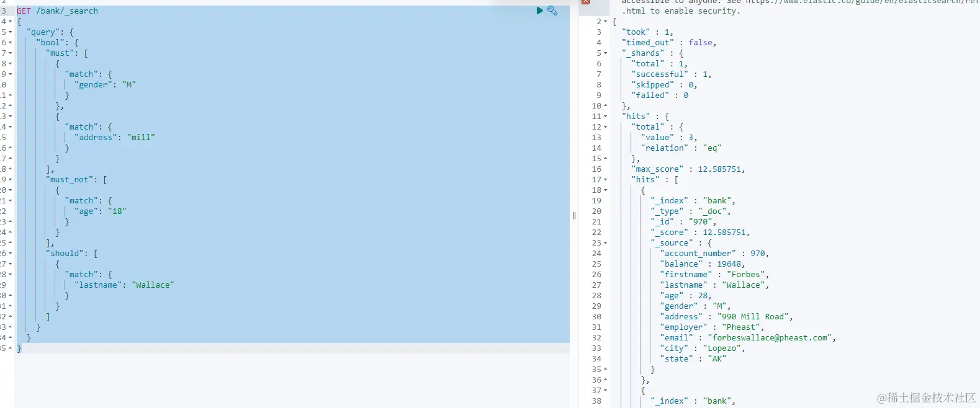The width and height of the screenshot is (980, 408).
Task: Click the "relation" : "eq" response line
Action: pyautogui.click(x=681, y=148)
